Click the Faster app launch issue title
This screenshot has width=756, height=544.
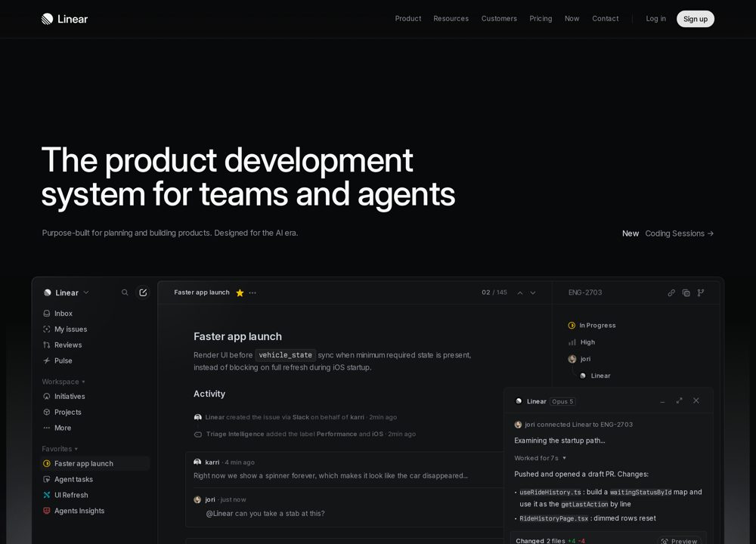[x=237, y=337]
